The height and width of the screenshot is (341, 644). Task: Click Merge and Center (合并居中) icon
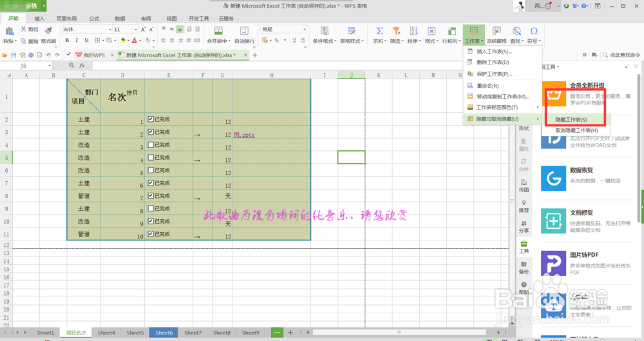click(x=218, y=31)
